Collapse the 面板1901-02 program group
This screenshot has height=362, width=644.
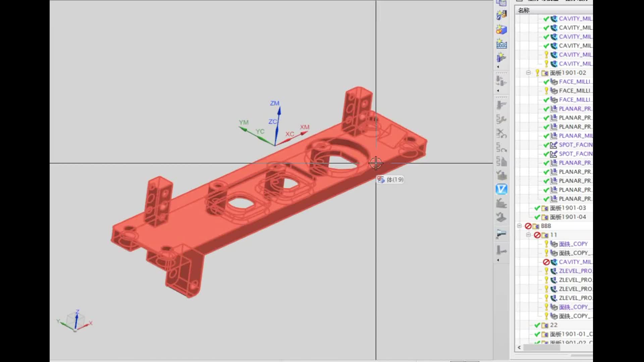click(528, 73)
